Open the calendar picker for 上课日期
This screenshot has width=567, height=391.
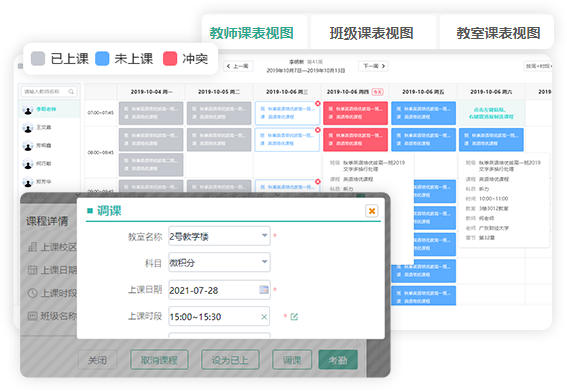click(264, 290)
